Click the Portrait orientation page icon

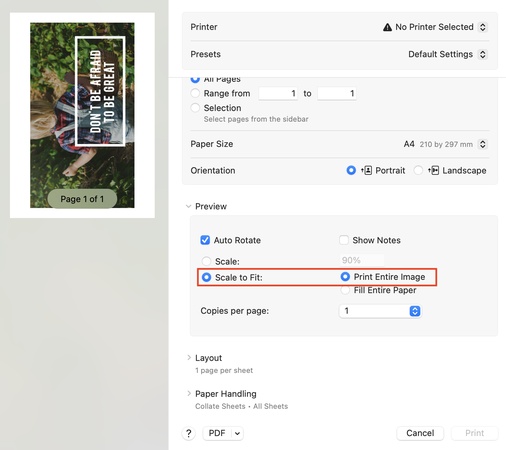[x=367, y=170]
